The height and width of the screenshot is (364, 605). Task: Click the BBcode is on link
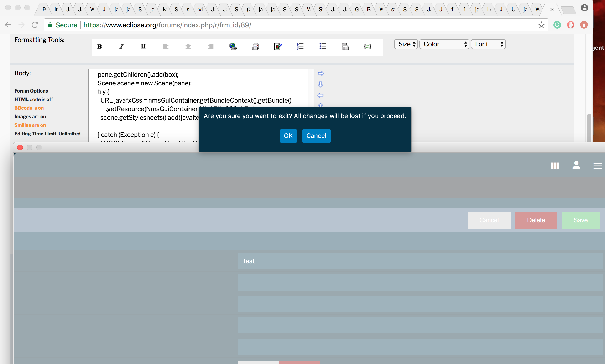click(29, 108)
